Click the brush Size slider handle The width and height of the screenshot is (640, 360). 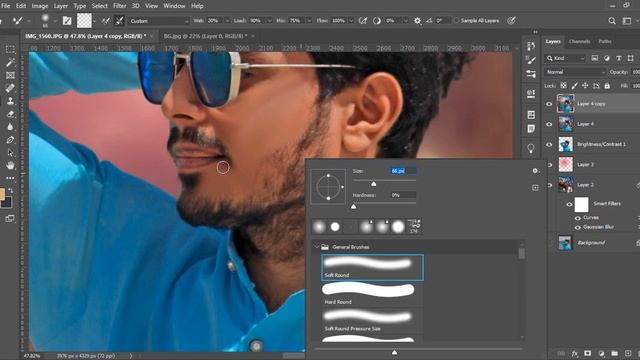point(373,184)
